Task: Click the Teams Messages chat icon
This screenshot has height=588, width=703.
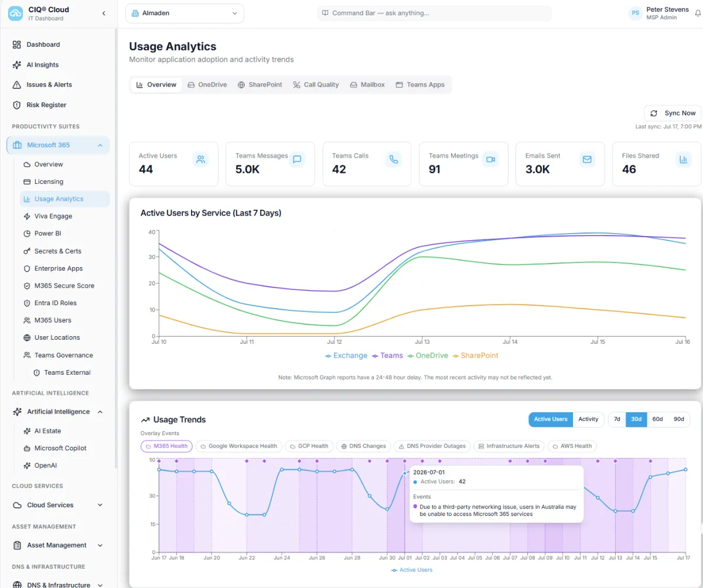Action: [x=297, y=159]
